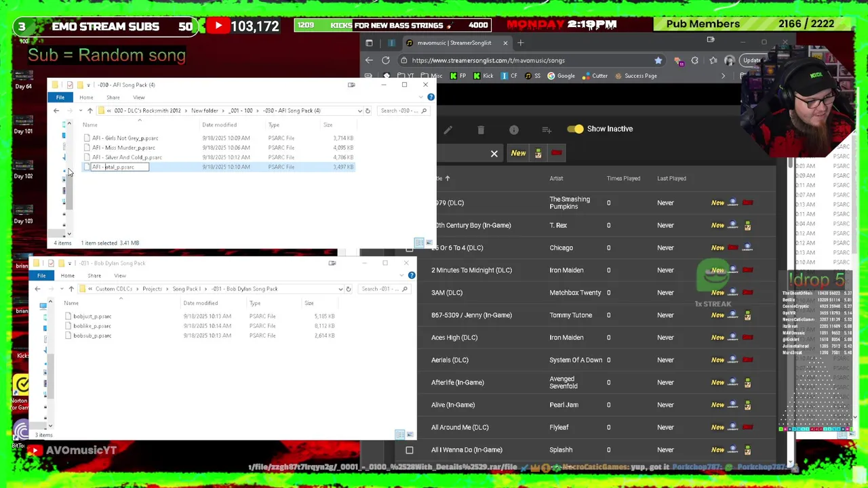Open the Google bookmark
The height and width of the screenshot is (488, 868).
click(561, 76)
